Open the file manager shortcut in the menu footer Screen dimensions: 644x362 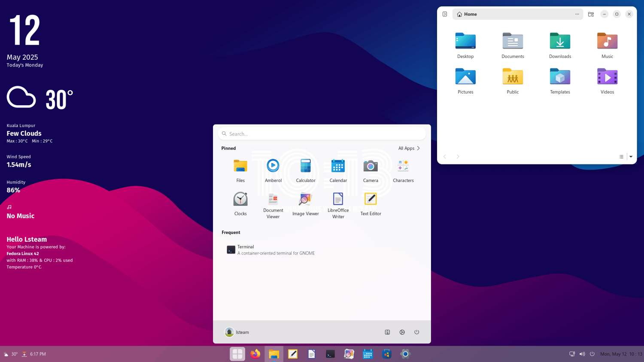(387, 332)
